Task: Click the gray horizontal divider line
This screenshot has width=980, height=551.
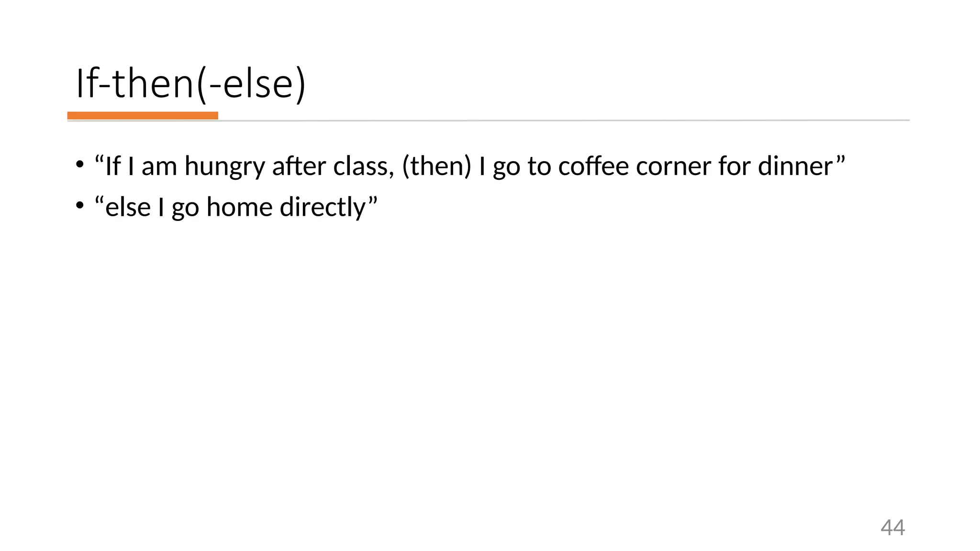Action: point(488,121)
